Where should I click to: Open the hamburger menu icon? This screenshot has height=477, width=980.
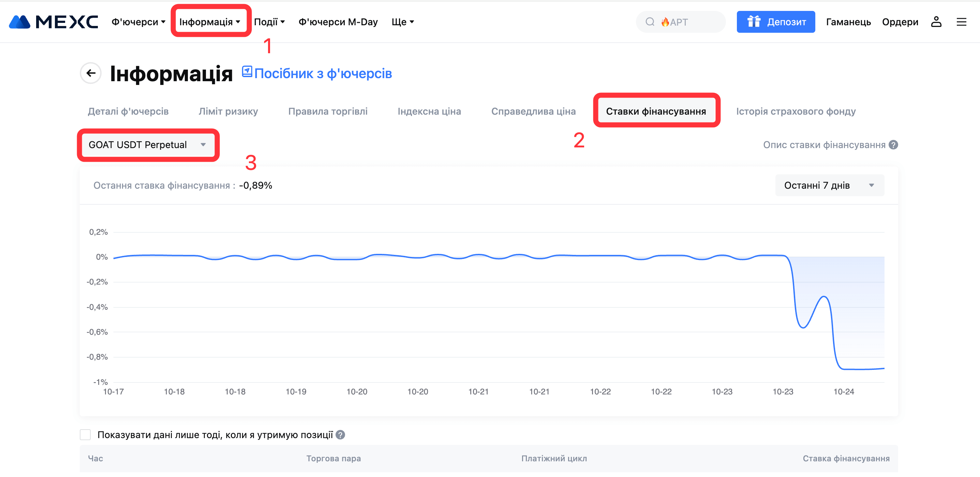pyautogui.click(x=961, y=22)
